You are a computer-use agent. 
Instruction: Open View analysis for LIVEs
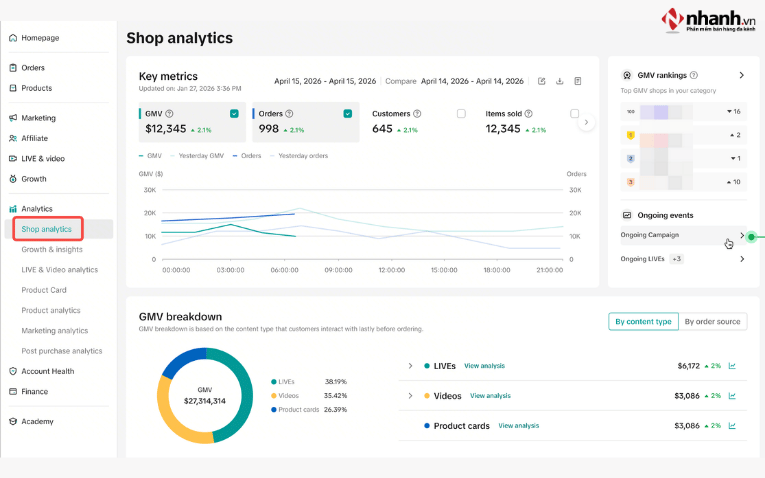pyautogui.click(x=484, y=366)
